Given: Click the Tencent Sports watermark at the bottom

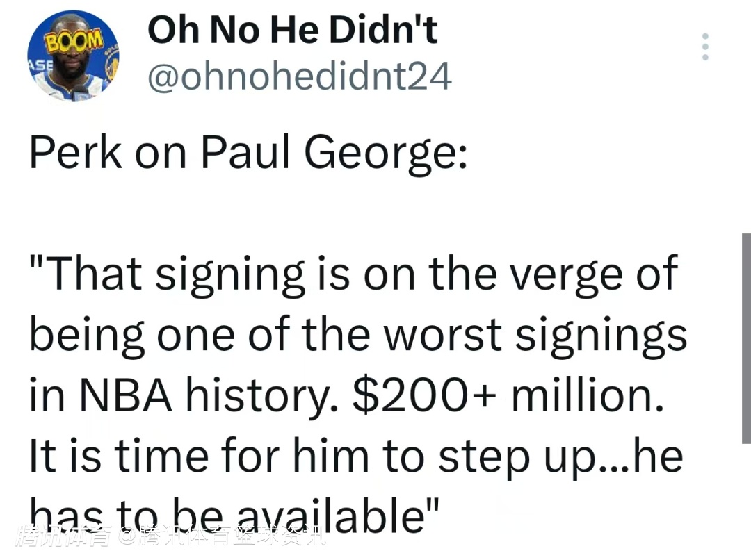Looking at the screenshot, I should [170, 537].
